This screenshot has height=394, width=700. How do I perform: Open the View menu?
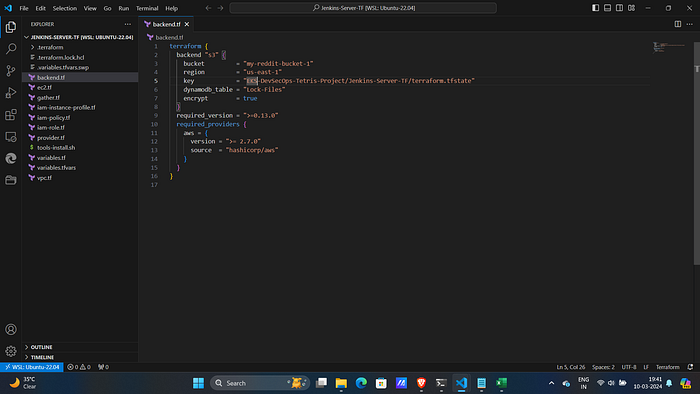coord(90,8)
